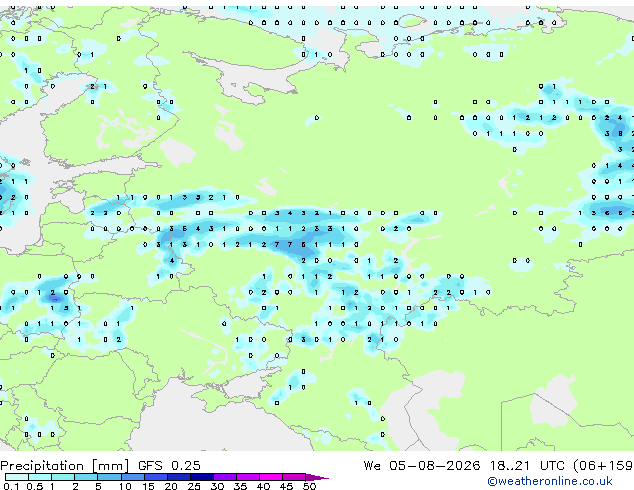Select the legend swatch between 1 and 2
The height and width of the screenshot is (490, 634).
point(63,477)
